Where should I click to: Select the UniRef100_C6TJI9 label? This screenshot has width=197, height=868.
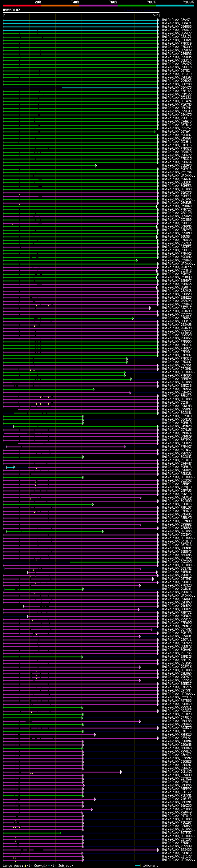[177, 74]
